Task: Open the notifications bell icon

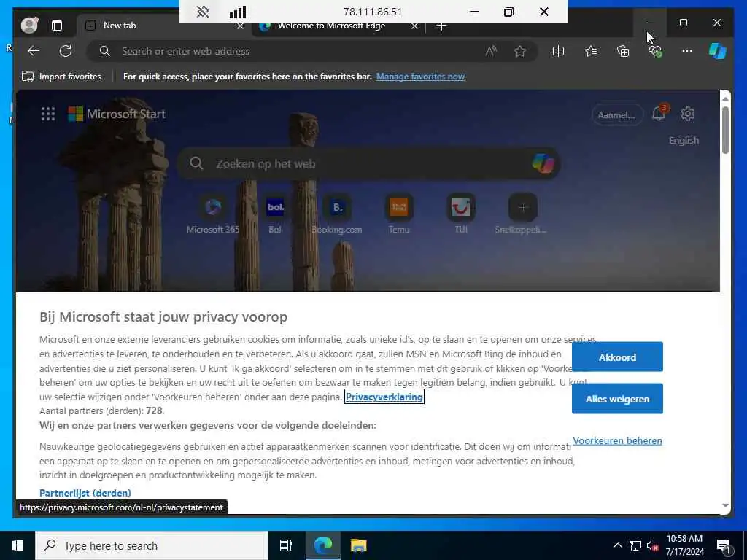Action: 659,114
